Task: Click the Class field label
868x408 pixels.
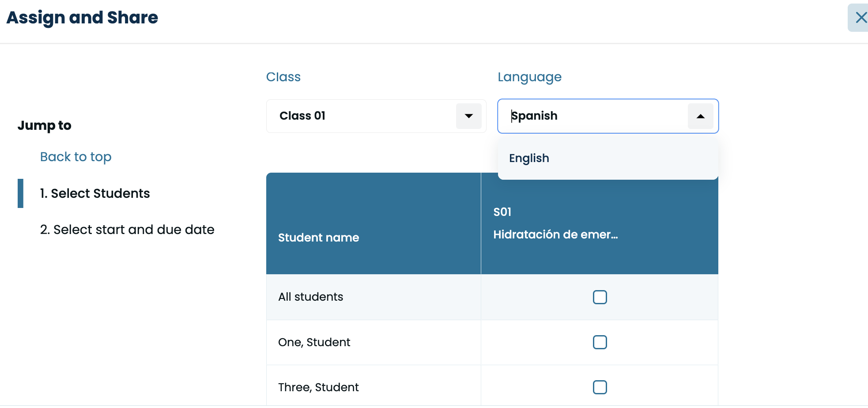Action: [283, 77]
